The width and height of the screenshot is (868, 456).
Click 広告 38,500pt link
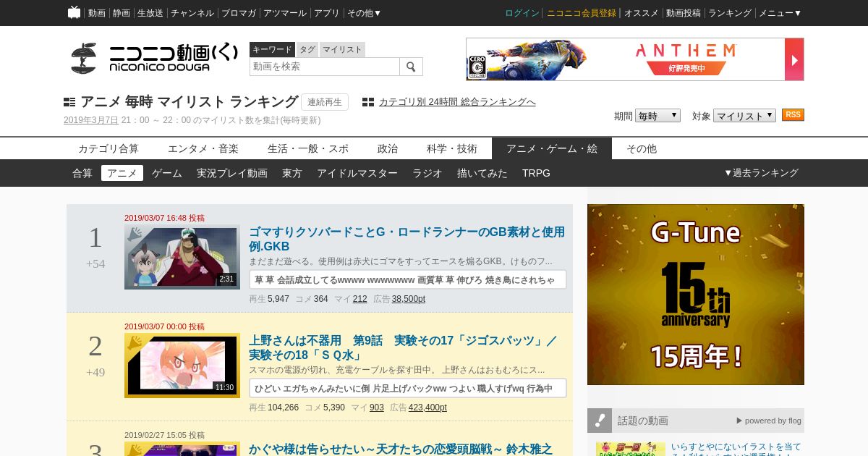[x=409, y=299]
